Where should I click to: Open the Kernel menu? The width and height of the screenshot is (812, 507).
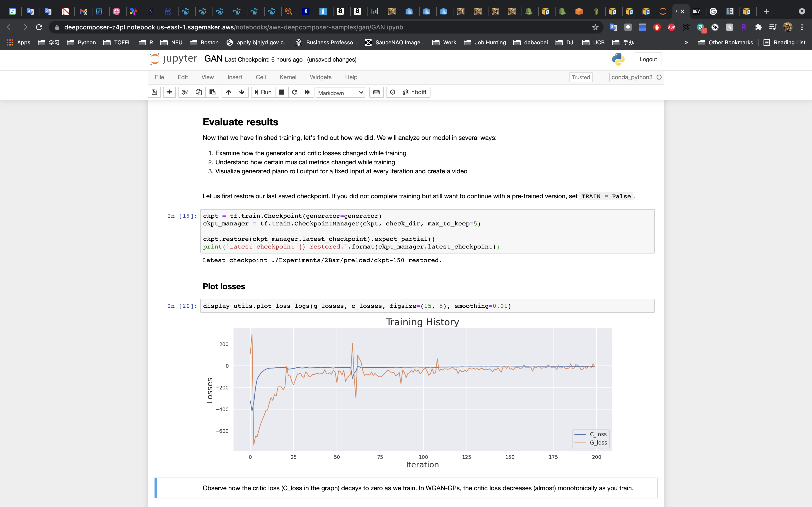pos(288,77)
